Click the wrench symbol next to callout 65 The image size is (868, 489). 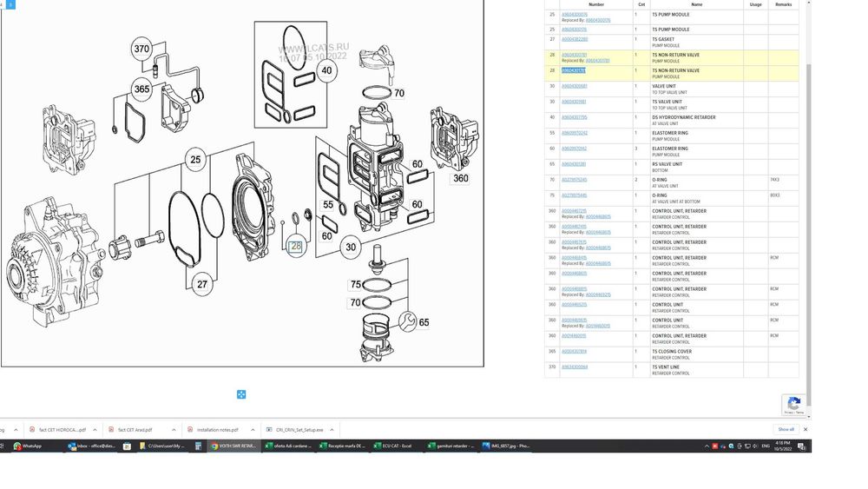click(x=407, y=321)
